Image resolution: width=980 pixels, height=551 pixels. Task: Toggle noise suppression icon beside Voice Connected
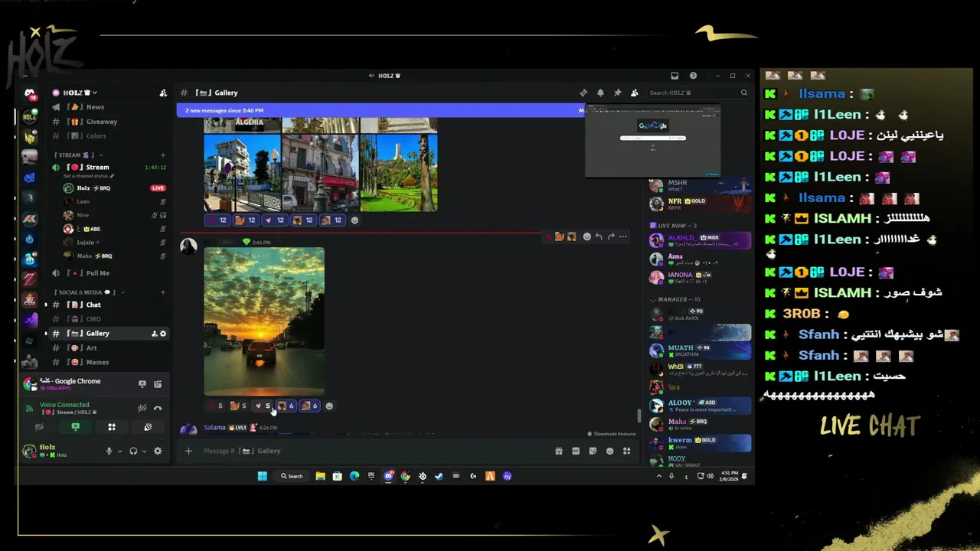pyautogui.click(x=142, y=409)
